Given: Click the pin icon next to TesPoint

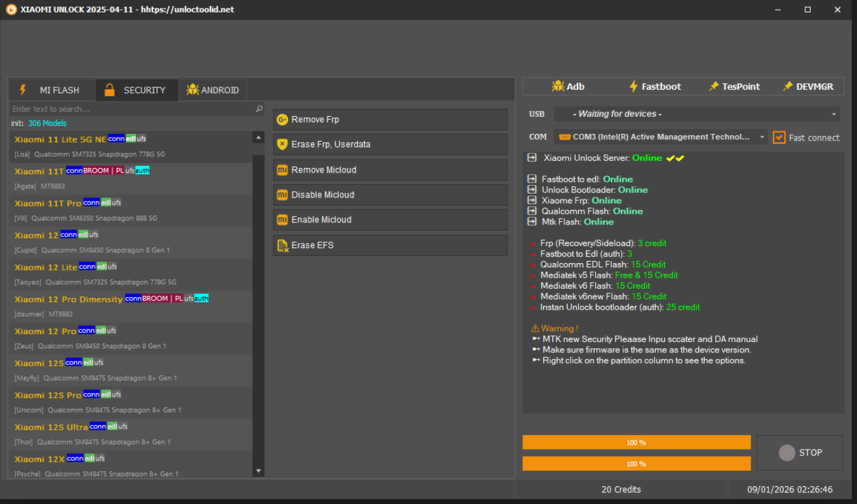Looking at the screenshot, I should pyautogui.click(x=714, y=86).
